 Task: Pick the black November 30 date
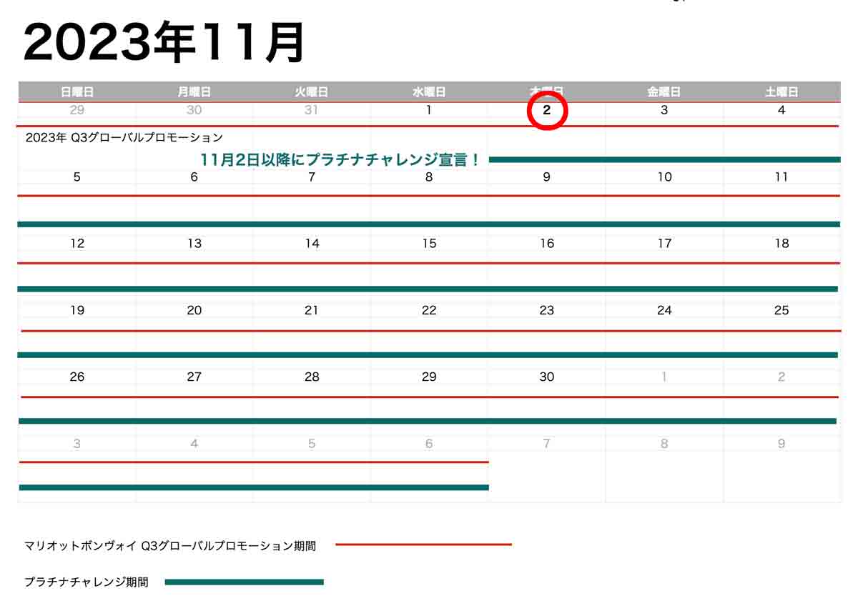tap(547, 377)
